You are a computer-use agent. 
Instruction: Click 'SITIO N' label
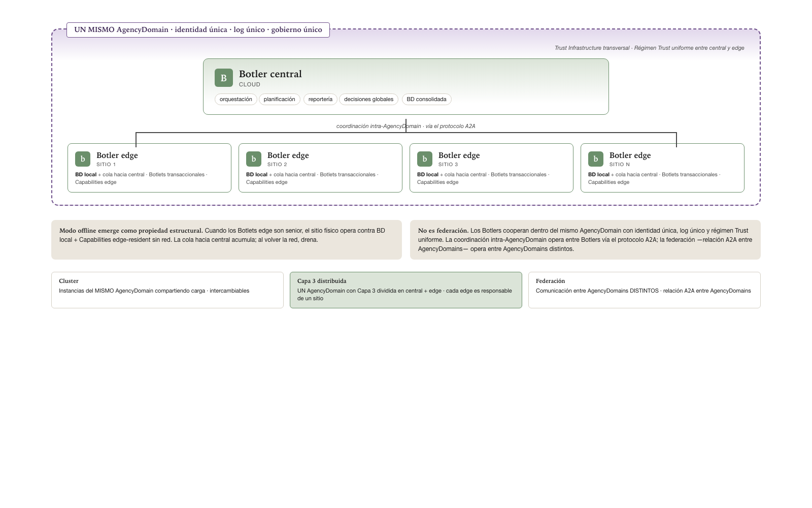[x=620, y=165]
